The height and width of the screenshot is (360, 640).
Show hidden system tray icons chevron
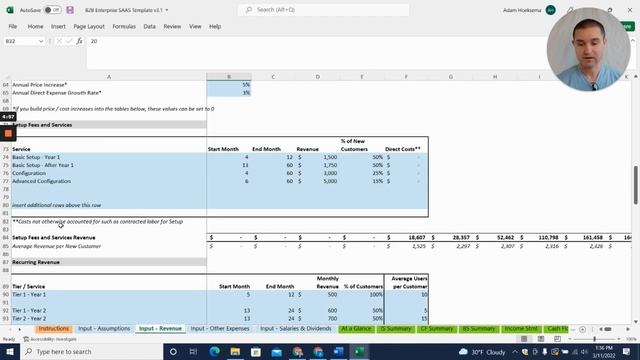click(x=515, y=351)
